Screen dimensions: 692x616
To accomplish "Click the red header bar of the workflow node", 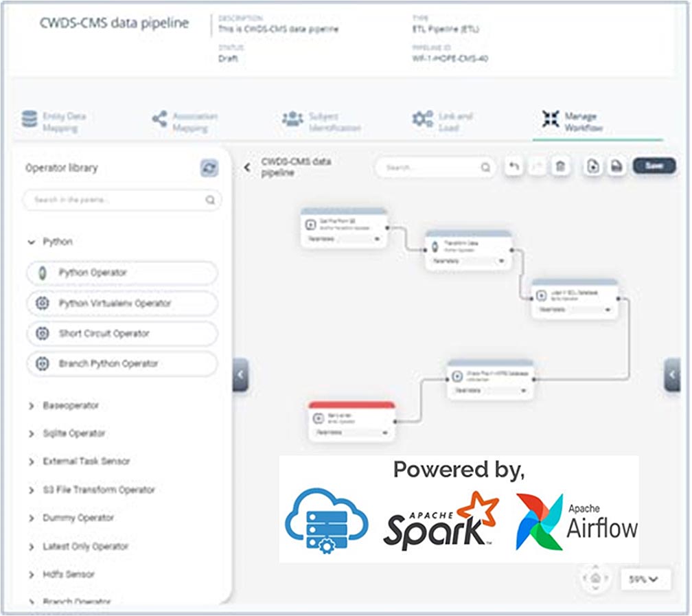I will point(351,405).
